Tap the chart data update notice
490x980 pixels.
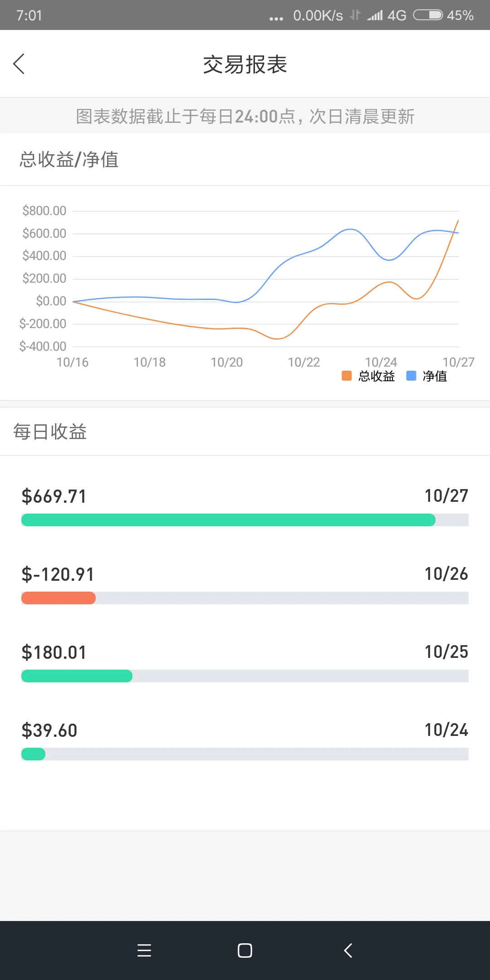point(245,117)
